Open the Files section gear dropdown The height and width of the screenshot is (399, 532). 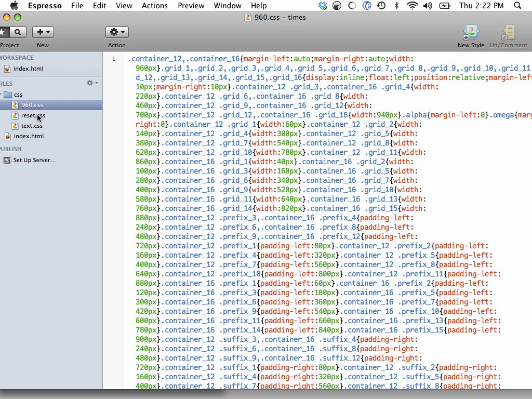(92, 83)
